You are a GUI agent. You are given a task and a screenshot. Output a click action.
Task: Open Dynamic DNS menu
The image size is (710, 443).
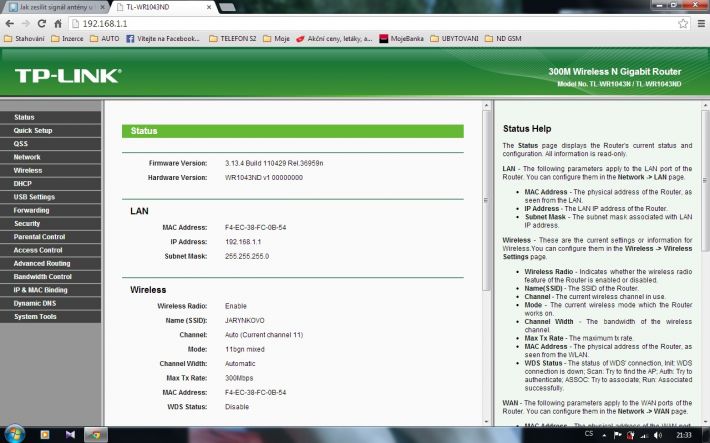[51, 303]
